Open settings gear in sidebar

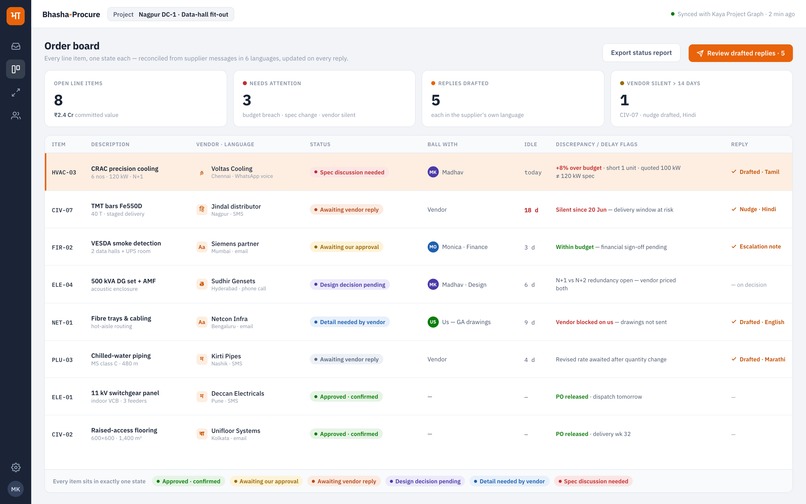tap(15, 467)
